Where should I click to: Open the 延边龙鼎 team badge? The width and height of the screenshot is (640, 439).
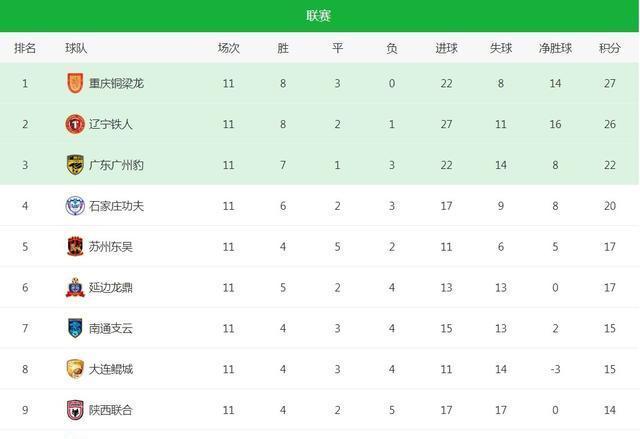pos(75,287)
